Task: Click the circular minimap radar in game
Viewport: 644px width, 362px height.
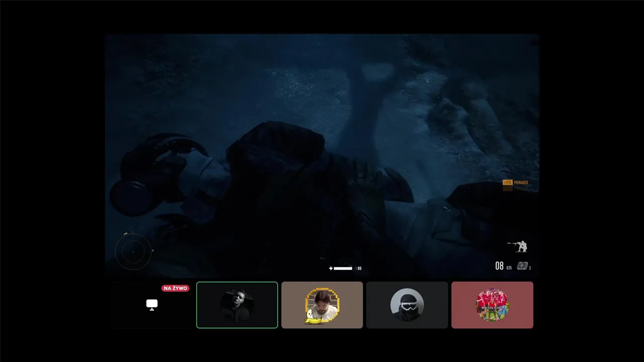Action: point(133,251)
